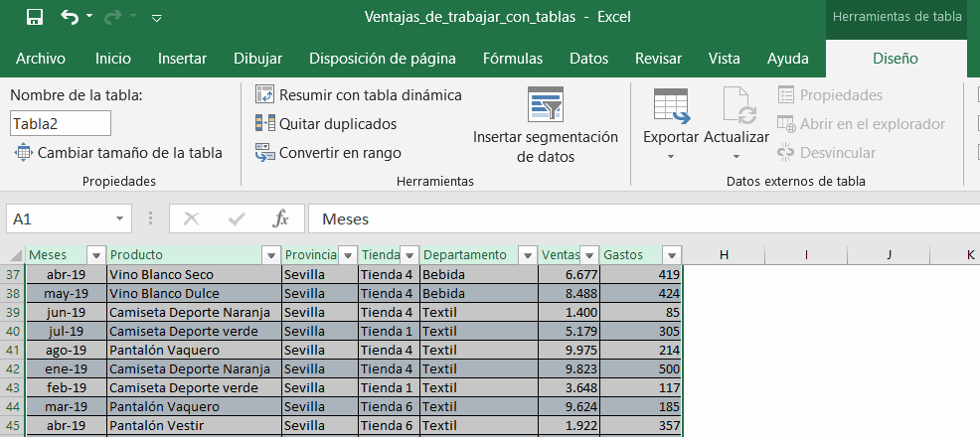This screenshot has height=437, width=980.
Task: Open the Meses column filter dropdown
Action: (96, 254)
